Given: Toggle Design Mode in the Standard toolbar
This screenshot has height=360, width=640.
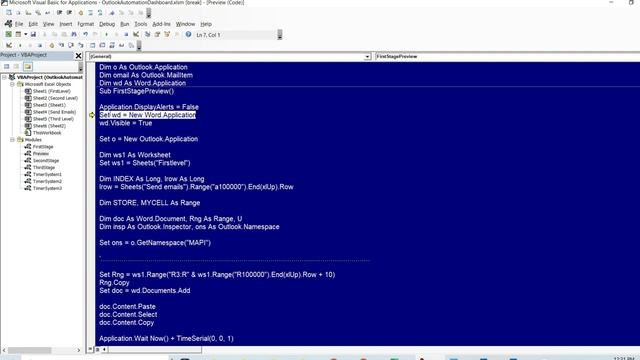Looking at the screenshot, I should (136, 35).
